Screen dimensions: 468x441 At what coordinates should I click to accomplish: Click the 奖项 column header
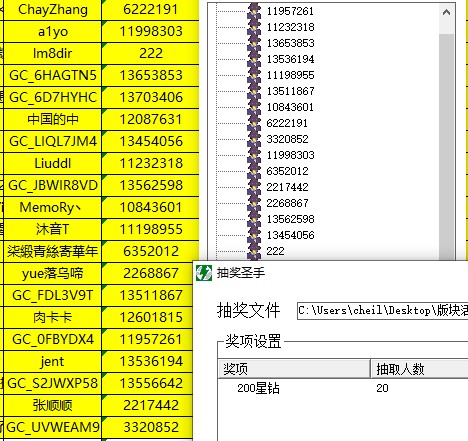(x=294, y=369)
